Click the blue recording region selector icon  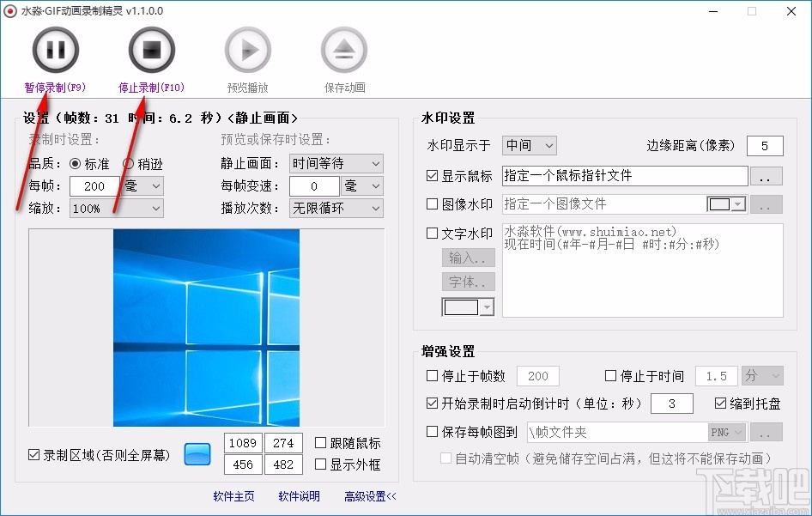(x=197, y=454)
